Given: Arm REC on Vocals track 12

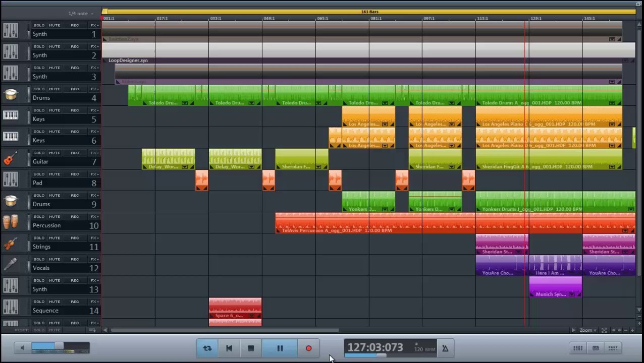Looking at the screenshot, I should 75,259.
